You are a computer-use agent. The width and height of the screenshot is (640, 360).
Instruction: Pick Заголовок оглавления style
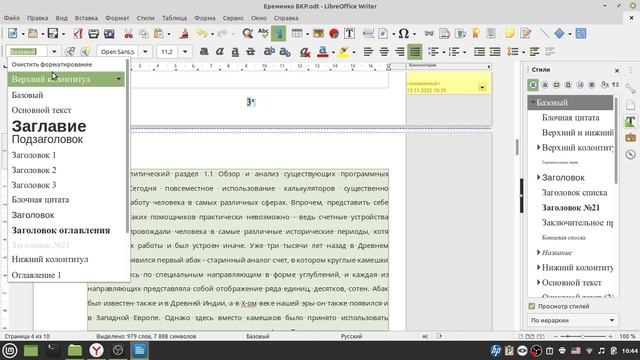pyautogui.click(x=61, y=230)
